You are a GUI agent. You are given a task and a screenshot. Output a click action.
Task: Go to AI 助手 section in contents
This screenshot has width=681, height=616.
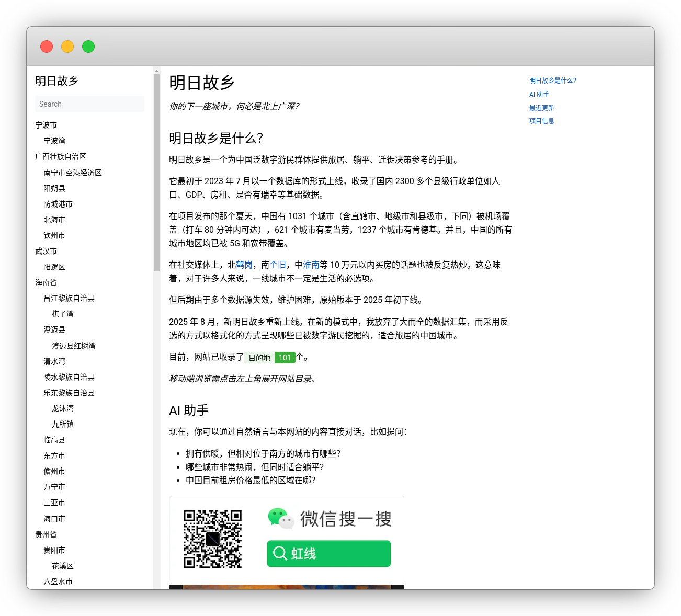pos(539,94)
